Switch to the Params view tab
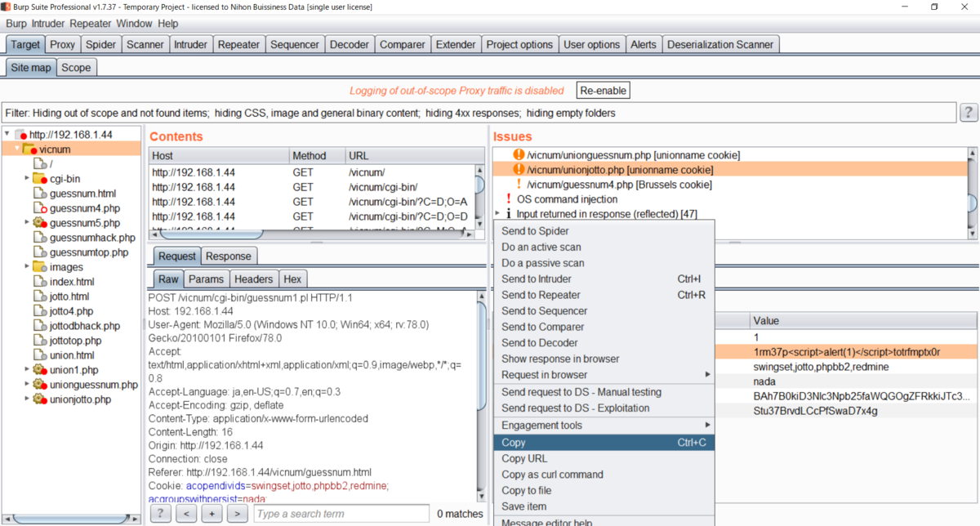The height and width of the screenshot is (526, 980). (x=206, y=279)
